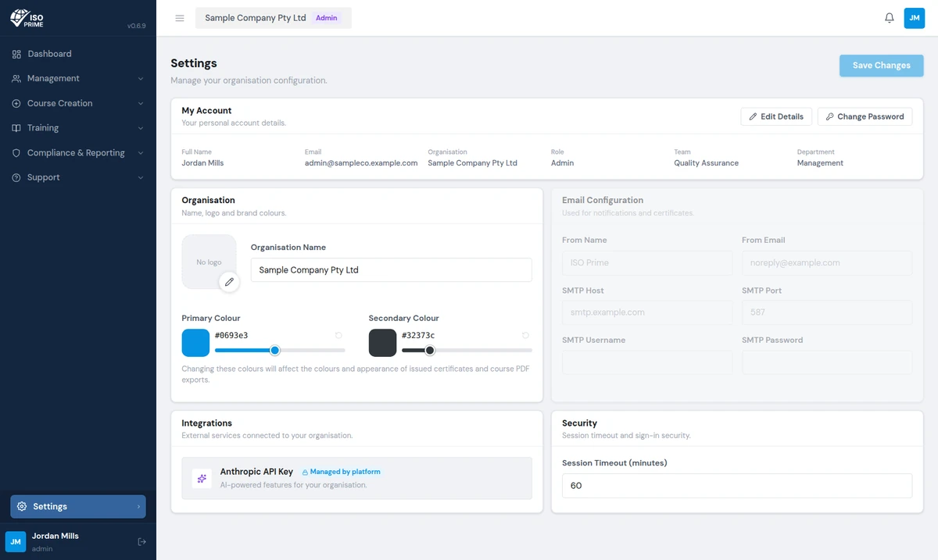The width and height of the screenshot is (938, 560).
Task: Click the logout icon beside Jordan Mills
Action: pos(141,541)
